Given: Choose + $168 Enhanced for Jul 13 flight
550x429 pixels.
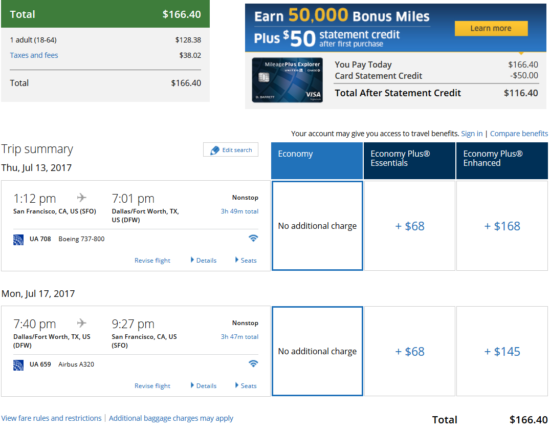Looking at the screenshot, I should [x=502, y=226].
